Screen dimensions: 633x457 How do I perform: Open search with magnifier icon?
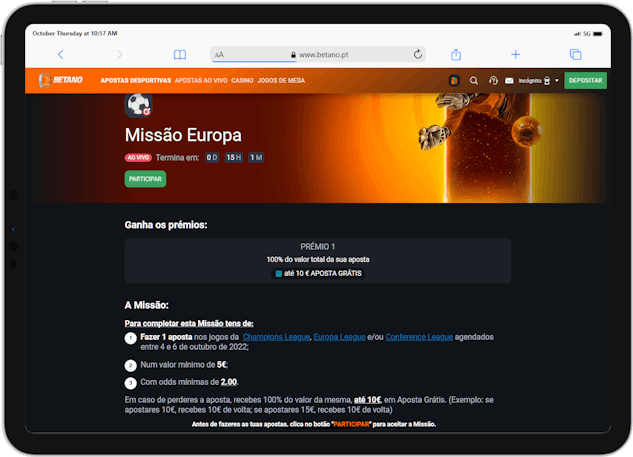click(474, 81)
